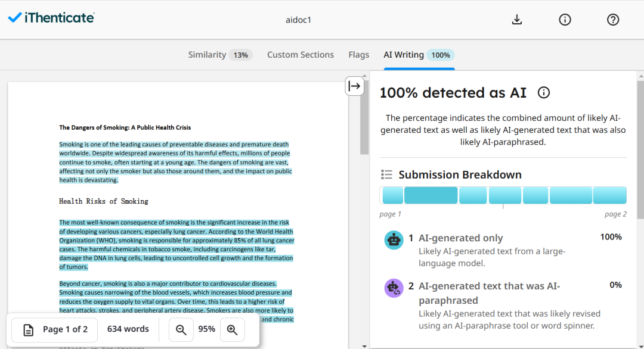Click the page 1 label under breakdown bar
The image size is (644, 349).
tap(390, 214)
